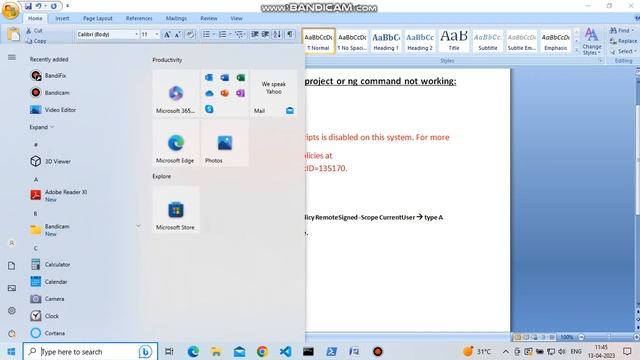The width and height of the screenshot is (640, 360).
Task: Click Copy in Clipboard group
Action: 36,41
